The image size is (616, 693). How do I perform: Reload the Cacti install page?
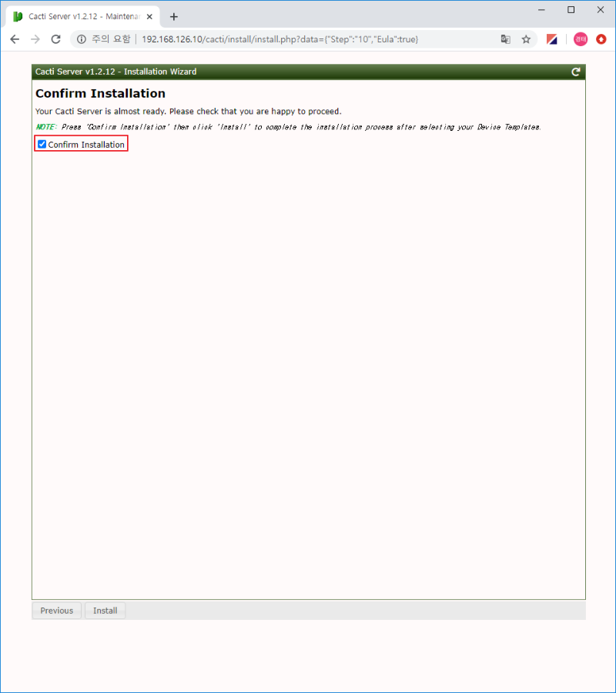(55, 39)
